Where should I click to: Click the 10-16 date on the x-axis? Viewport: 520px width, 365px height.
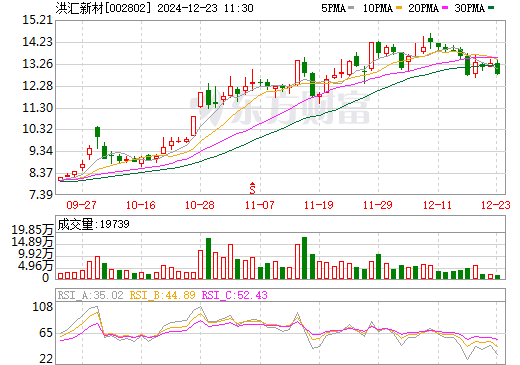(x=140, y=205)
